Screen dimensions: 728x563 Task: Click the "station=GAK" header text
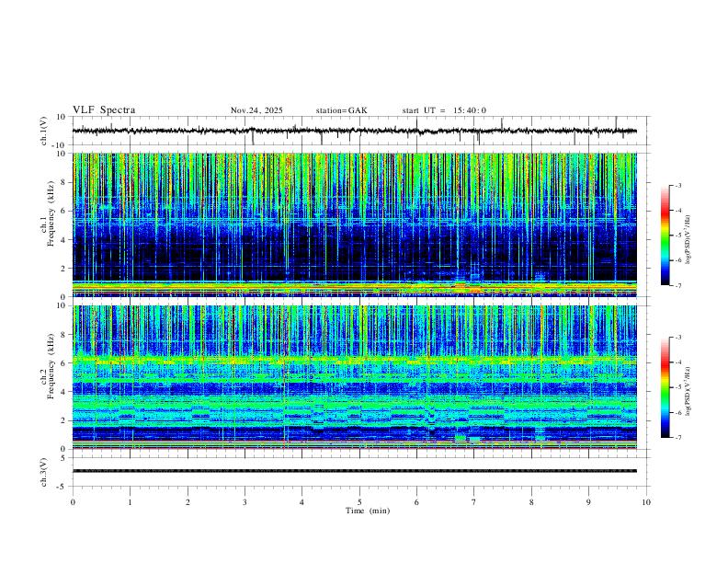[341, 110]
